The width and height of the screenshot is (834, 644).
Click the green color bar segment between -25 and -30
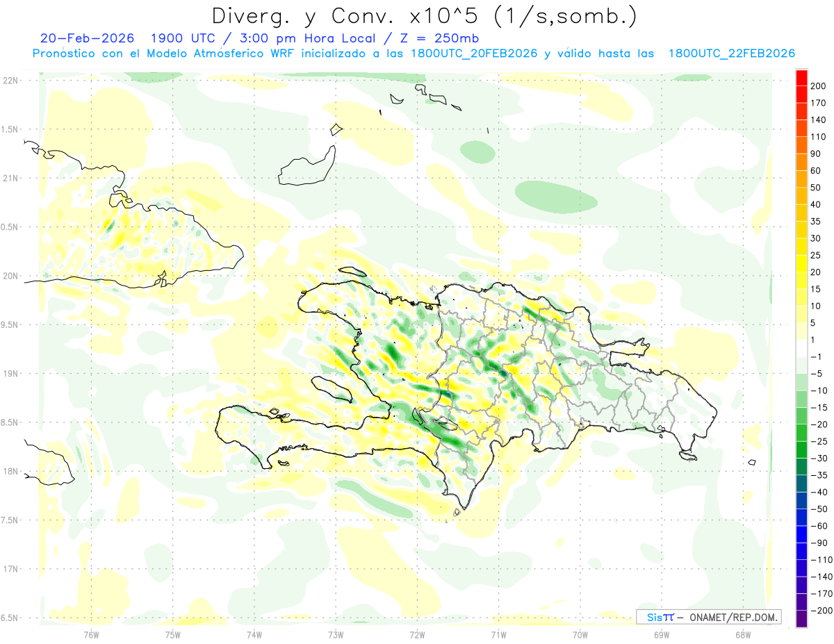802,450
